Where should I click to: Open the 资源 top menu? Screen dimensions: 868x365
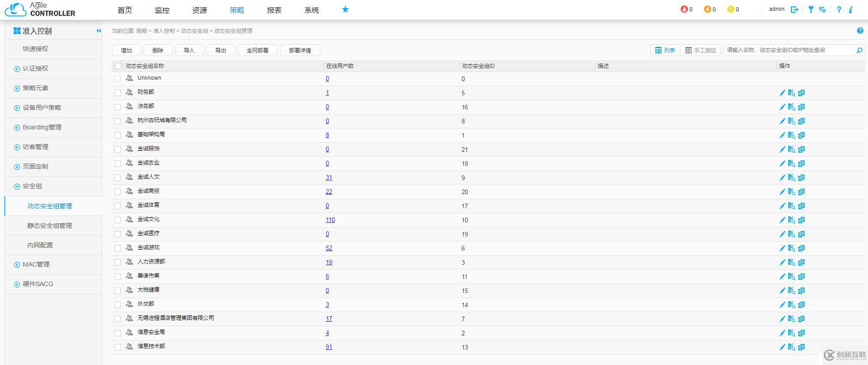coord(200,10)
